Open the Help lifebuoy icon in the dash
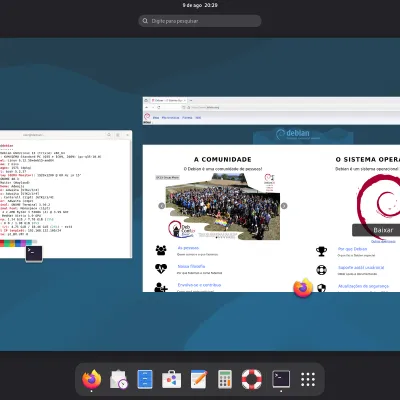 pos(252,379)
